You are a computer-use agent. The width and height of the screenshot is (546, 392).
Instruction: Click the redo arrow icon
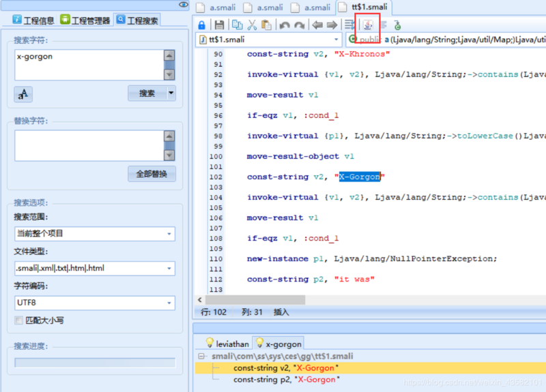298,25
